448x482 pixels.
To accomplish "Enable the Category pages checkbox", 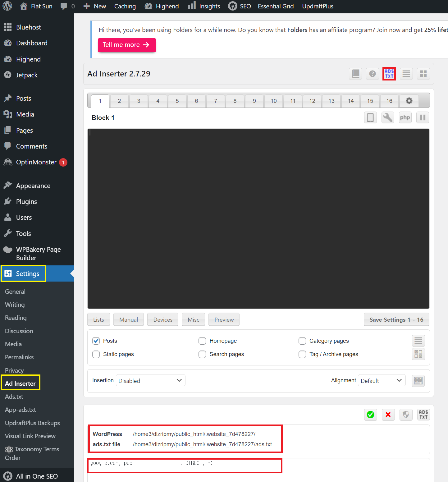I will click(x=302, y=341).
